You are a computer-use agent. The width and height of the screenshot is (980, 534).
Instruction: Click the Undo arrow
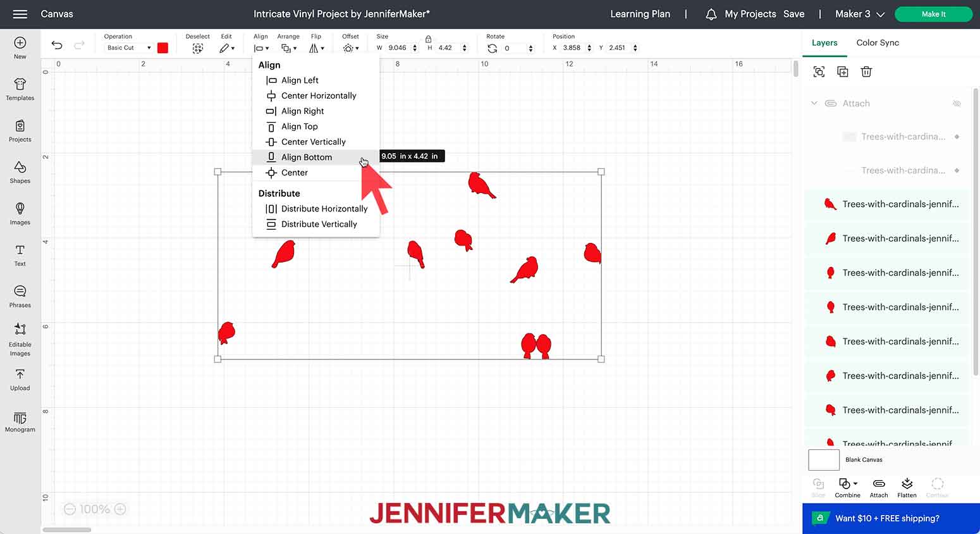(57, 45)
